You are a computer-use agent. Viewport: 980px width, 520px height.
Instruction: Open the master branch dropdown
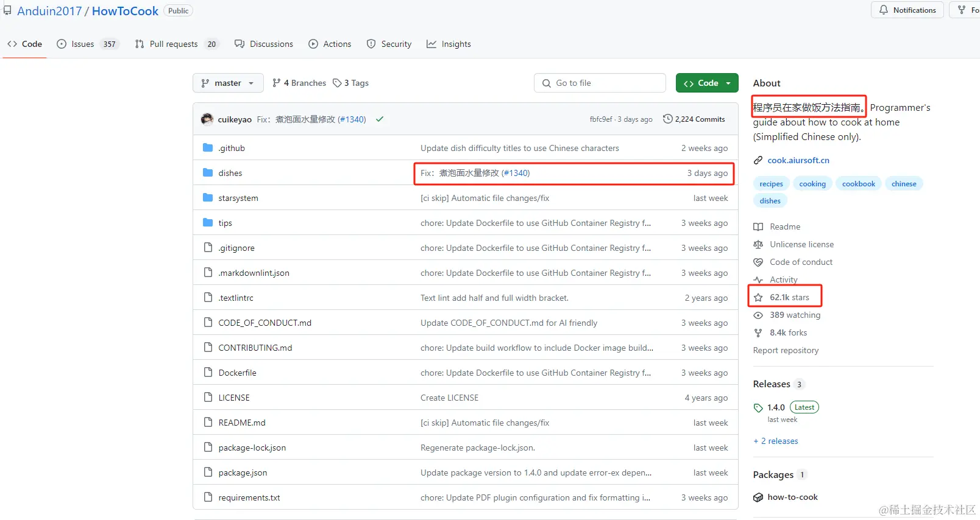click(228, 83)
